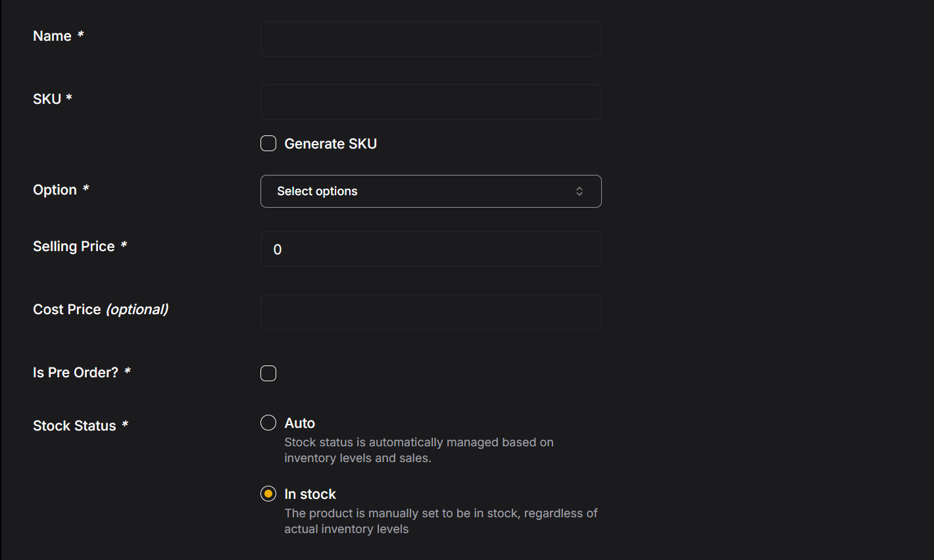Tick the Generate SKU checkbox
Viewport: 934px width, 560px height.
[x=268, y=143]
